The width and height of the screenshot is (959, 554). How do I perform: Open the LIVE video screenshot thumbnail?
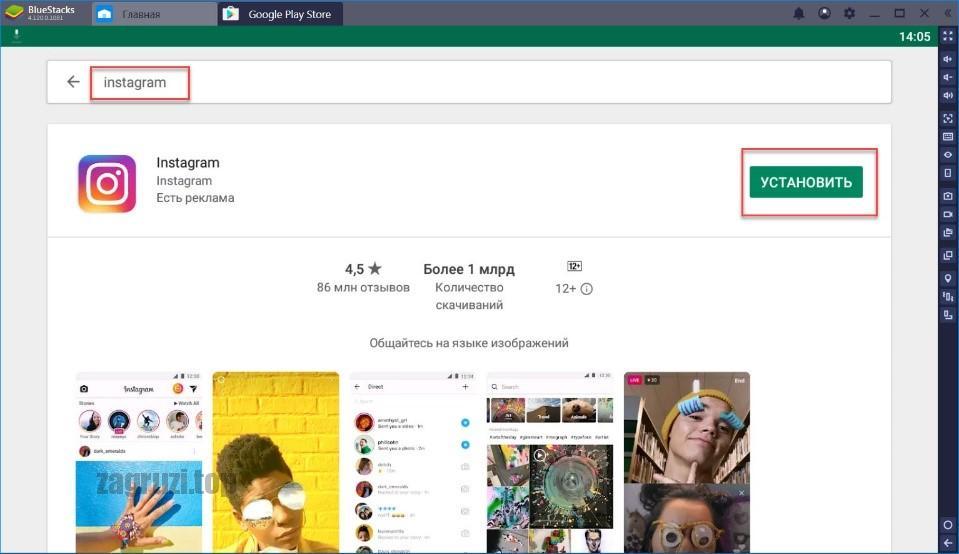[x=687, y=462]
